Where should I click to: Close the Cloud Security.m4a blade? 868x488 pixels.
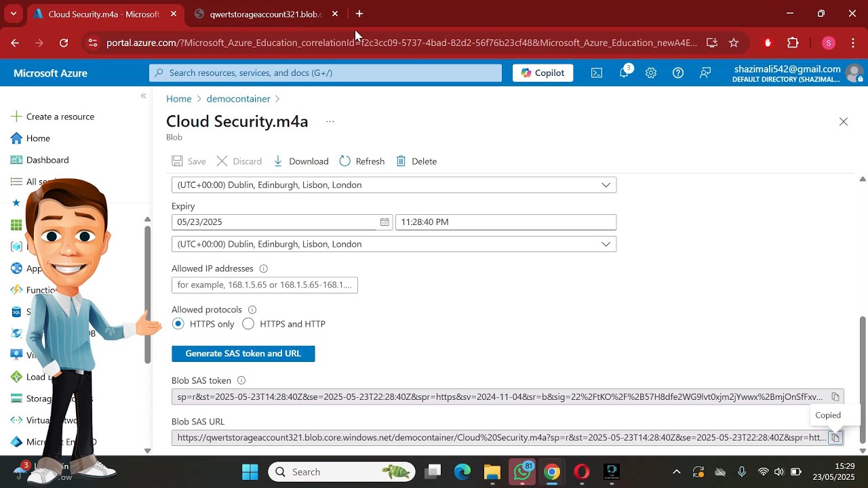[x=844, y=122]
